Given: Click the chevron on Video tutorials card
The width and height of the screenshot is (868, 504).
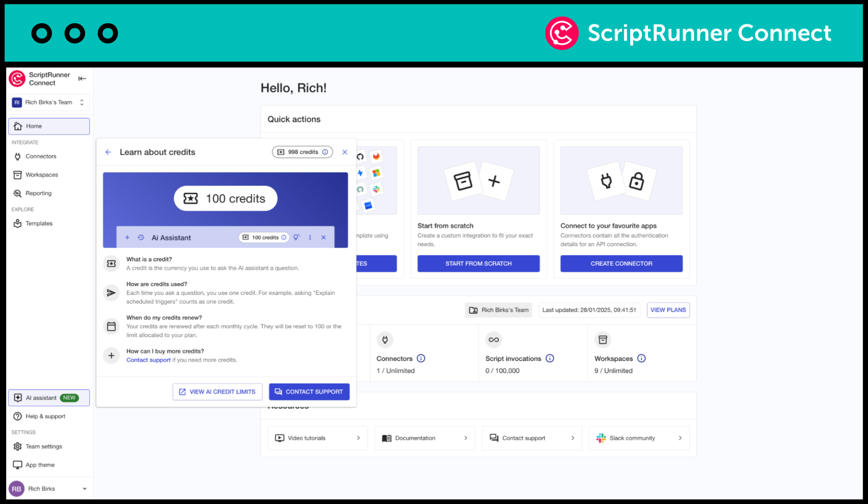Looking at the screenshot, I should point(358,438).
